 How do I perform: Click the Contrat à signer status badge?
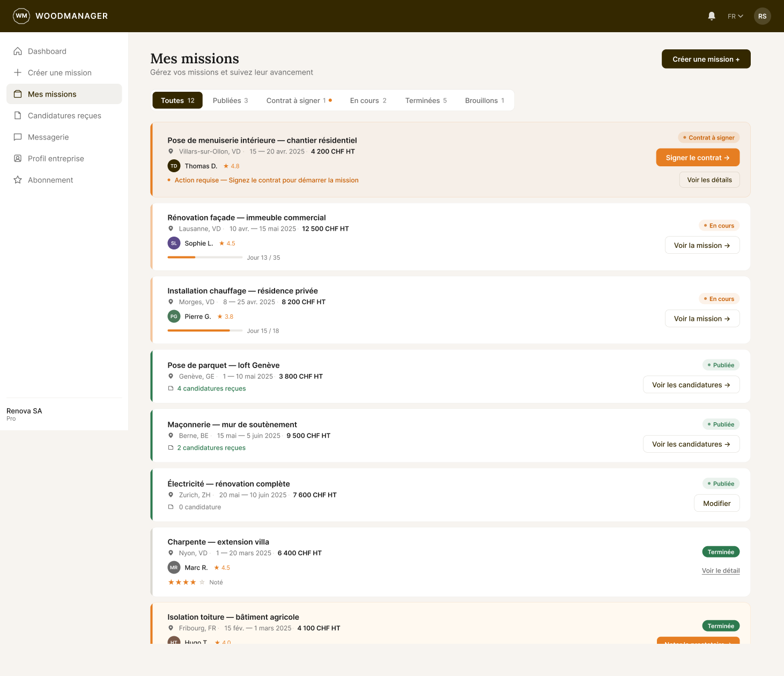point(709,138)
